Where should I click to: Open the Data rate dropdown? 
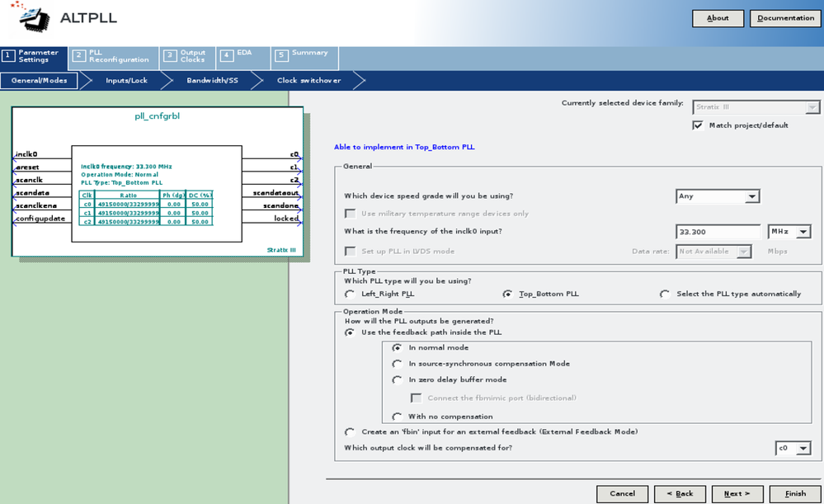click(x=713, y=252)
